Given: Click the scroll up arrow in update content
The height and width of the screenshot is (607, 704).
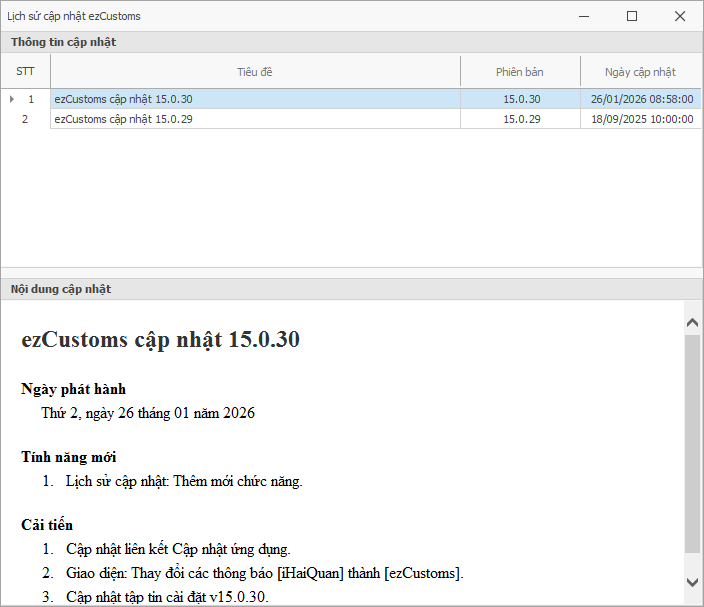Looking at the screenshot, I should coord(692,322).
